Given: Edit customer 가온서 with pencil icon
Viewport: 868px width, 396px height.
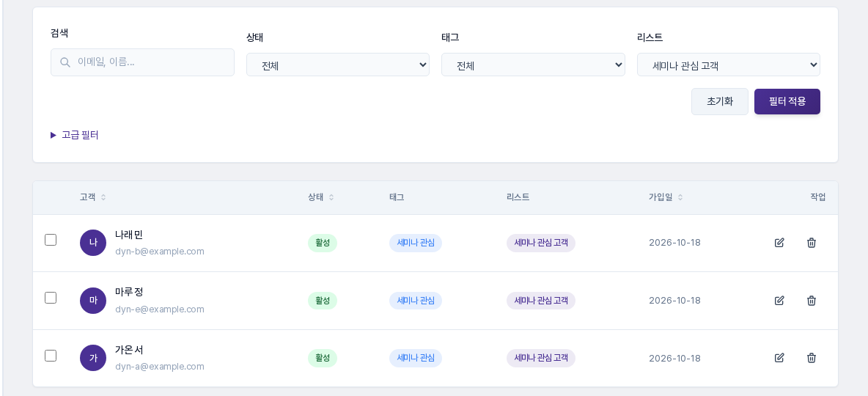Looking at the screenshot, I should coord(779,358).
